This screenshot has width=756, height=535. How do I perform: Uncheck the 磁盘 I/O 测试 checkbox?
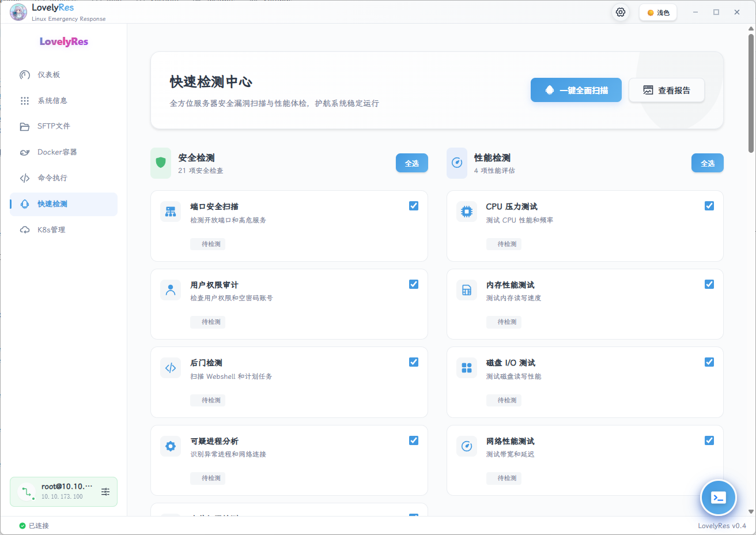point(709,362)
